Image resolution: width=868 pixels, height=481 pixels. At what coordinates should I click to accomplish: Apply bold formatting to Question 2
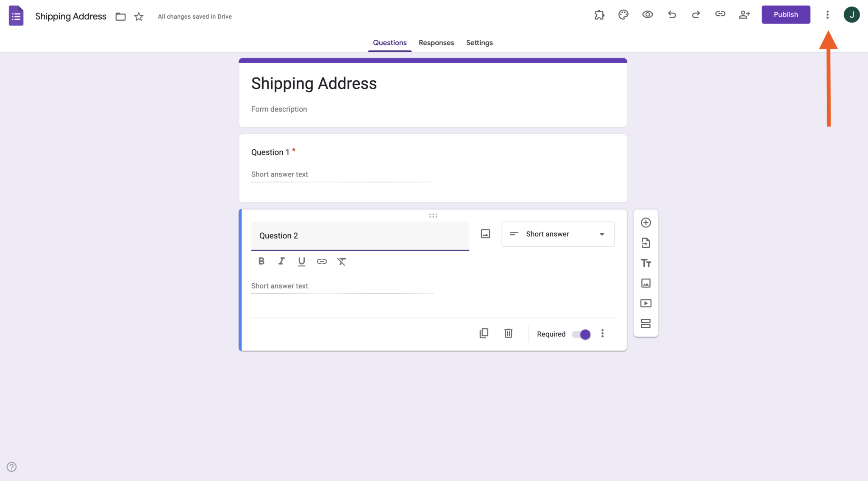261,261
